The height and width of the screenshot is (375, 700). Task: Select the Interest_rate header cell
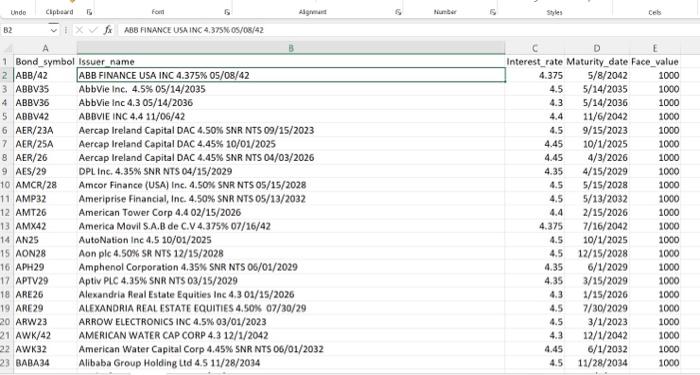click(x=535, y=62)
